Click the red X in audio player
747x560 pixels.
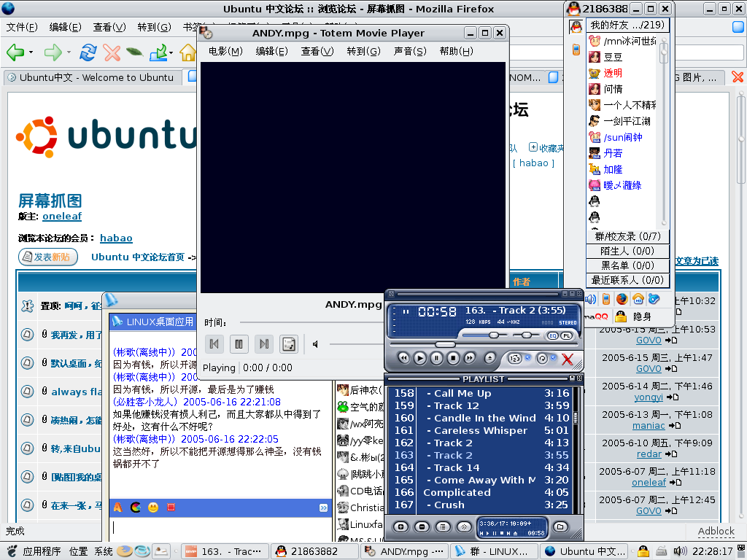[567, 359]
